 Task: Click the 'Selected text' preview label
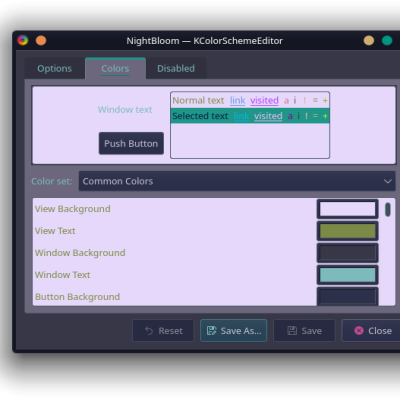(x=200, y=116)
